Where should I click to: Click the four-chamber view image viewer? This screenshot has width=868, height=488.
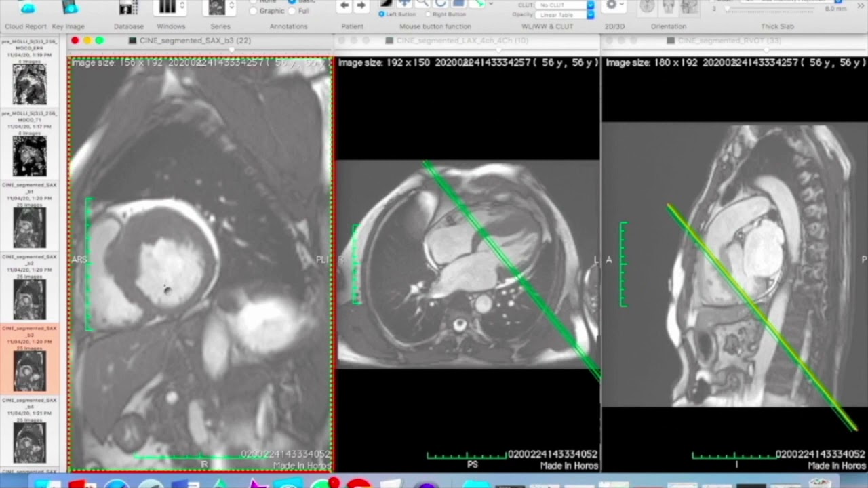pos(468,264)
